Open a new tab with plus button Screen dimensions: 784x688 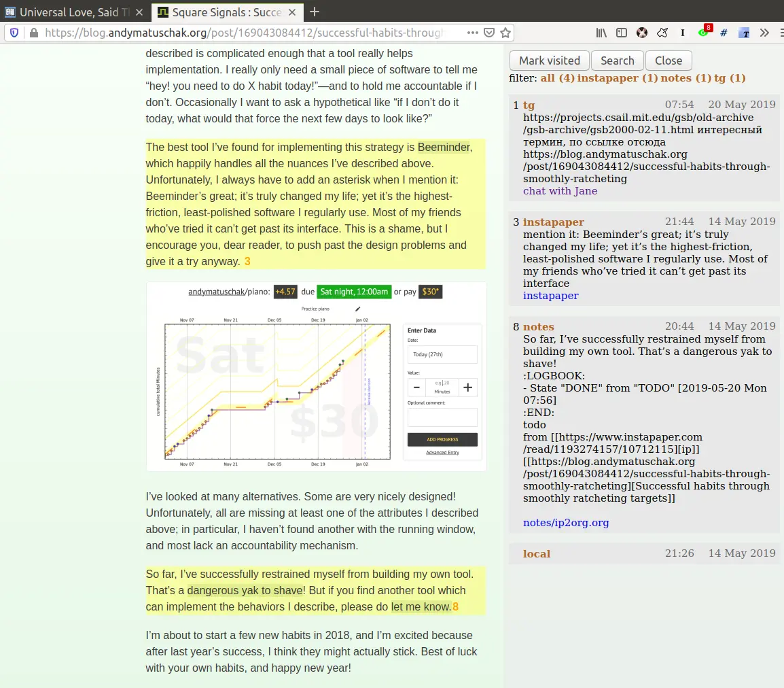315,12
